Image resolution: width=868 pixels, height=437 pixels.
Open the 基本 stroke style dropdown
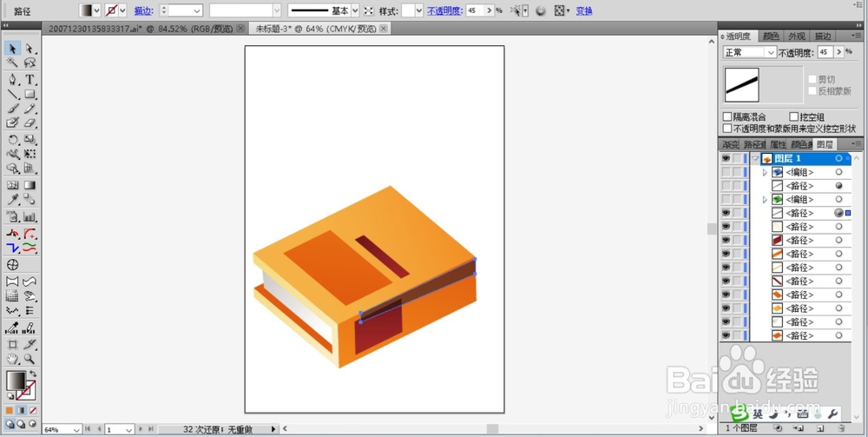tap(355, 10)
